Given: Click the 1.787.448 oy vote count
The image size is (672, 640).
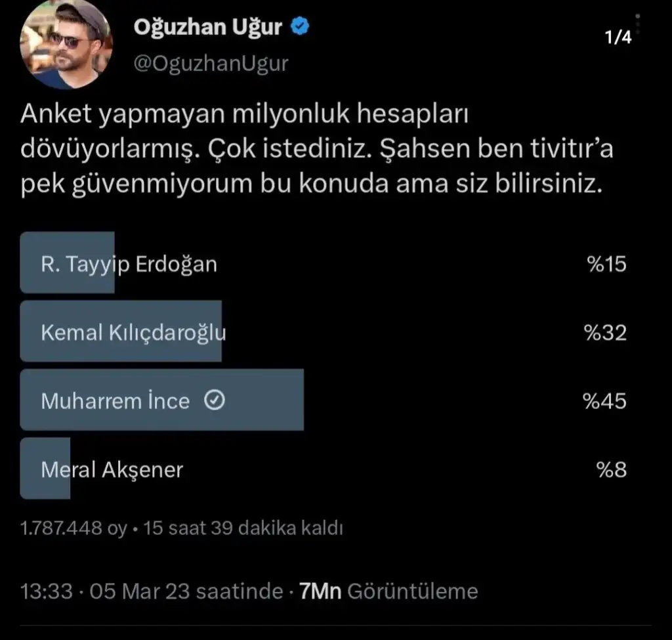Looking at the screenshot, I should tap(73, 528).
